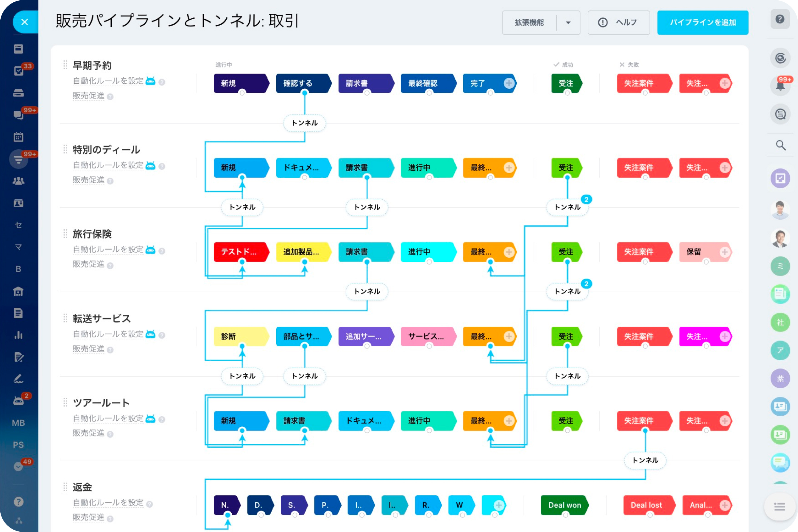Click the plus on the 完了 stage
798x532 pixels.
(x=508, y=83)
